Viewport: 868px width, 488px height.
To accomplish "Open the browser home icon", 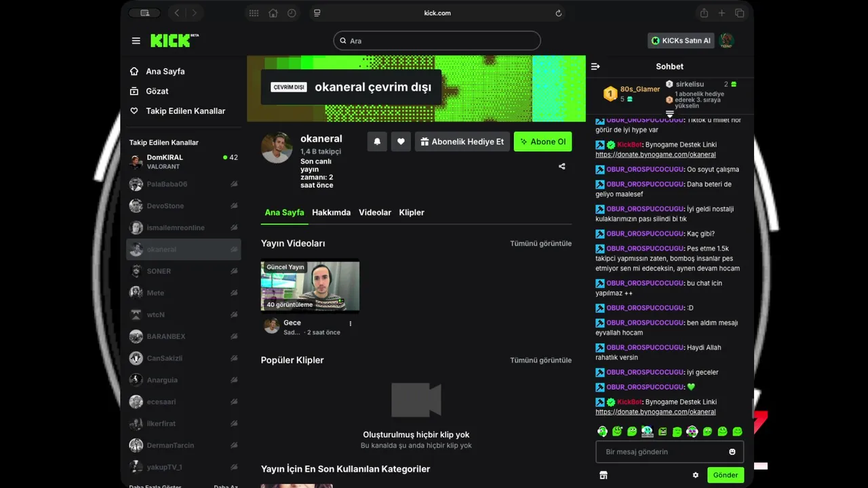I will click(x=273, y=13).
